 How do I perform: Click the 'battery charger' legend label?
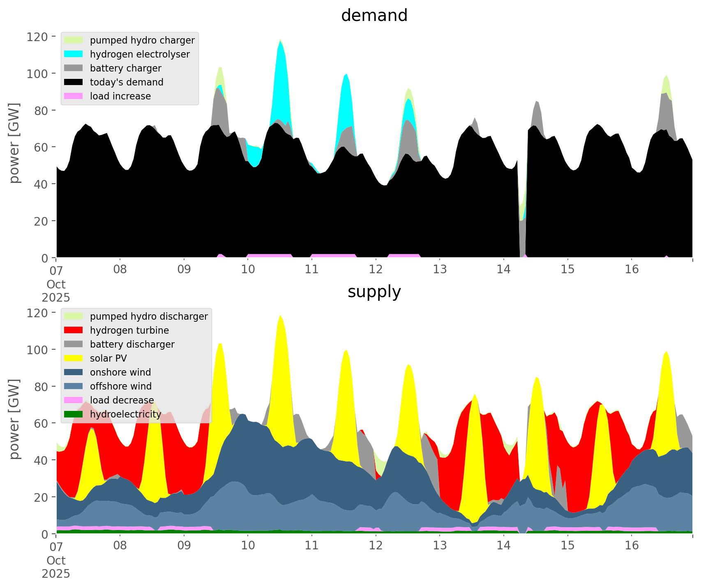point(125,68)
